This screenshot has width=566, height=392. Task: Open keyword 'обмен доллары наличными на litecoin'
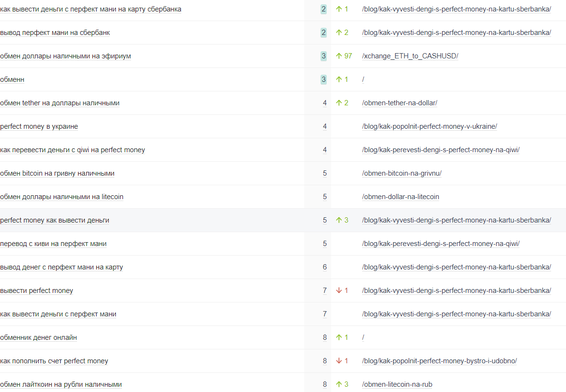62,197
